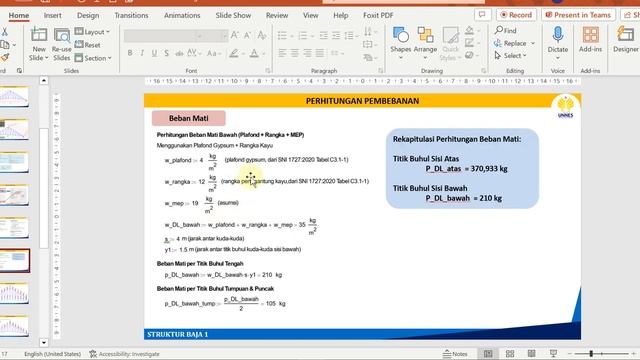Viewport: 640px width, 360px height.
Task: Open the Section dropdown
Action: (x=93, y=58)
